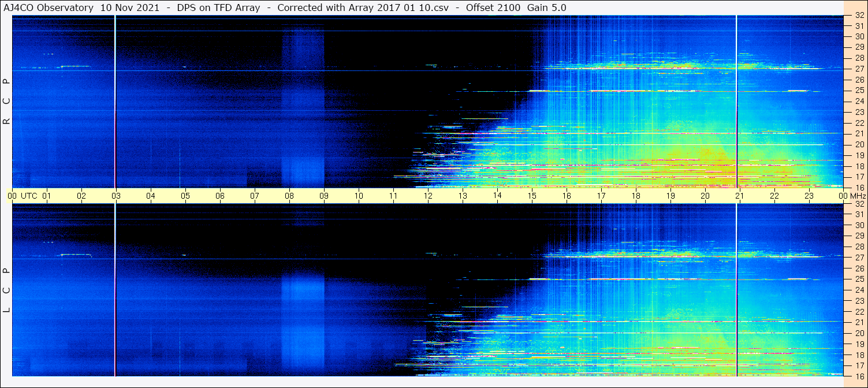Select the 12 hour label on time axis
Image resolution: width=868 pixels, height=388 pixels.
point(428,196)
